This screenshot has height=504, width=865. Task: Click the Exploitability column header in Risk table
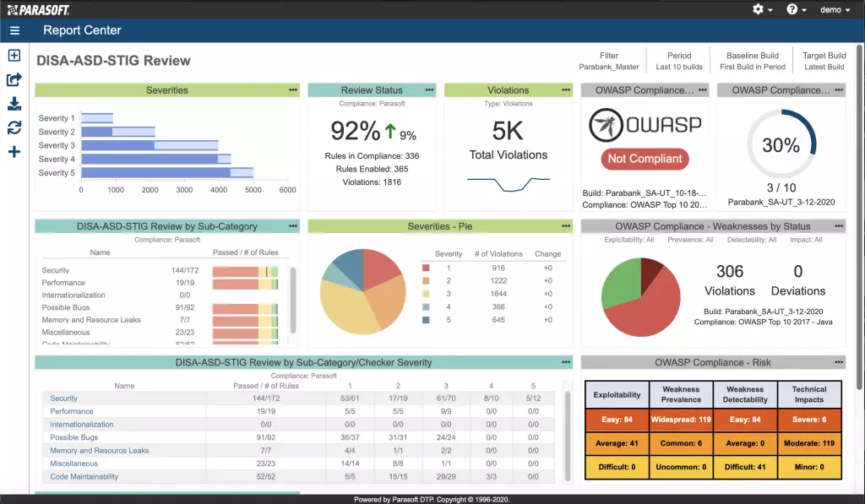pos(617,395)
